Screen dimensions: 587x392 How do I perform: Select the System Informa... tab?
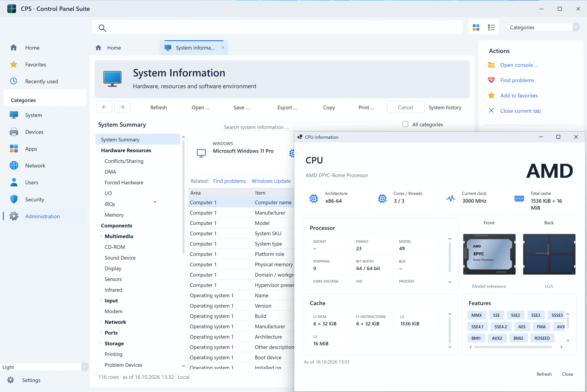(194, 47)
